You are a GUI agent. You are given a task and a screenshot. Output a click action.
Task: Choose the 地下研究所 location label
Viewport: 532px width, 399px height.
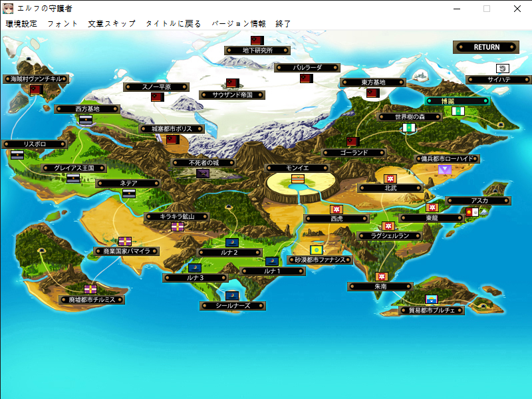pos(257,51)
